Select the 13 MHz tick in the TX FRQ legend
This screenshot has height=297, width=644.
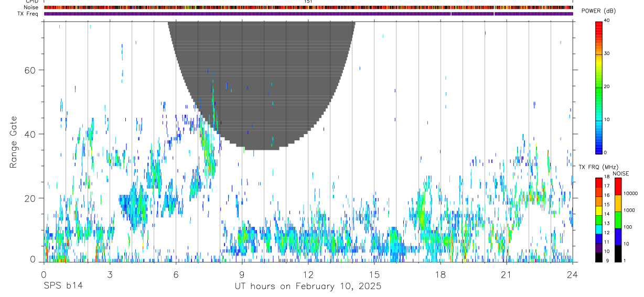(607, 224)
